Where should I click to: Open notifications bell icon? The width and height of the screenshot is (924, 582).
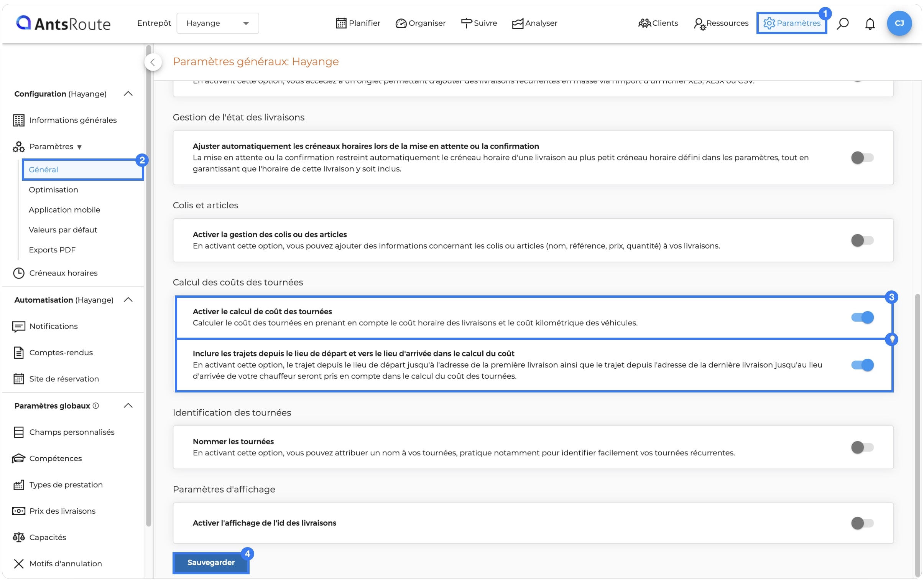point(870,23)
